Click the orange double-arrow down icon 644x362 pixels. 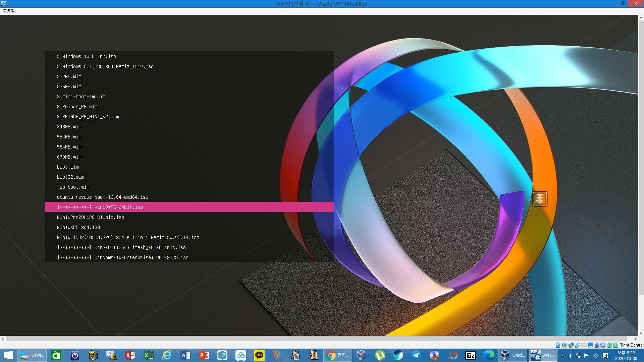tap(540, 199)
